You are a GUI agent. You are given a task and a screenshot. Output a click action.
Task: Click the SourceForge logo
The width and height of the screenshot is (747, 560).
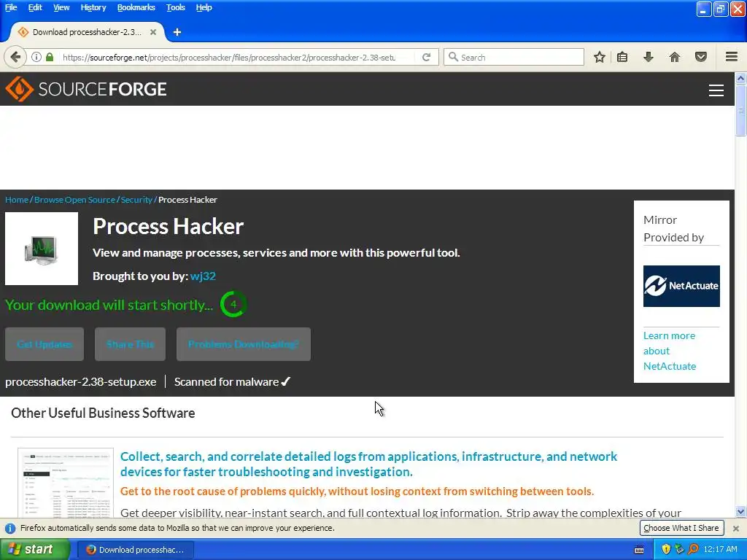(86, 89)
